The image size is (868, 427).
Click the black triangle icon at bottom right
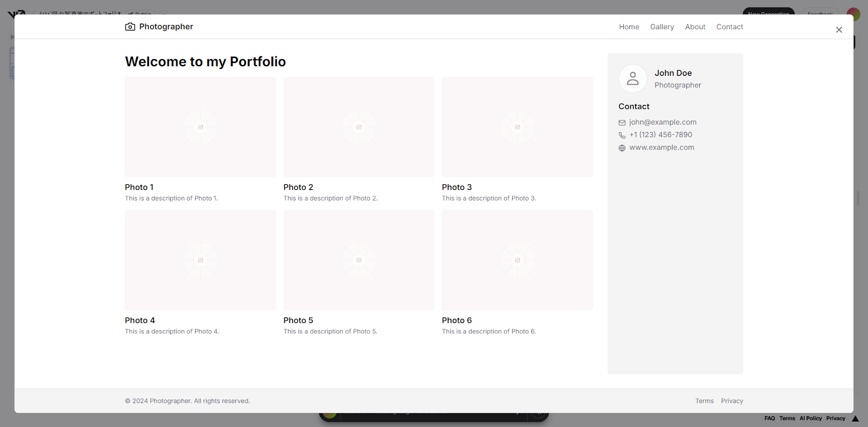(x=856, y=418)
